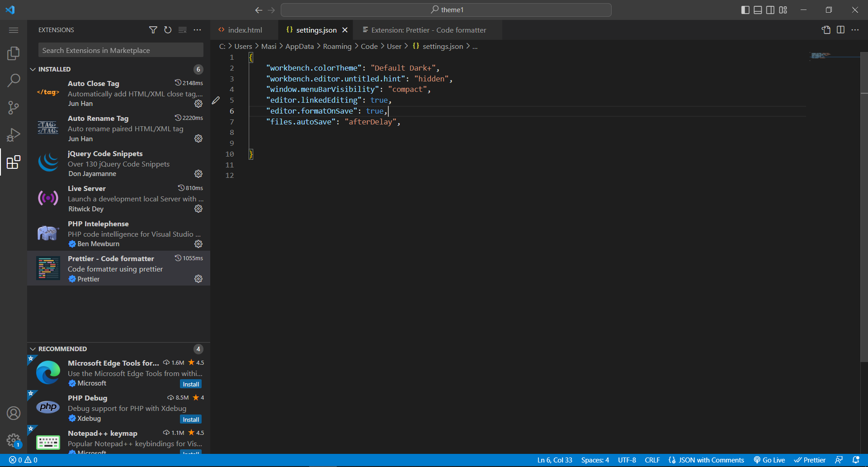Click the editor vertical scrollbar

[x=864, y=207]
